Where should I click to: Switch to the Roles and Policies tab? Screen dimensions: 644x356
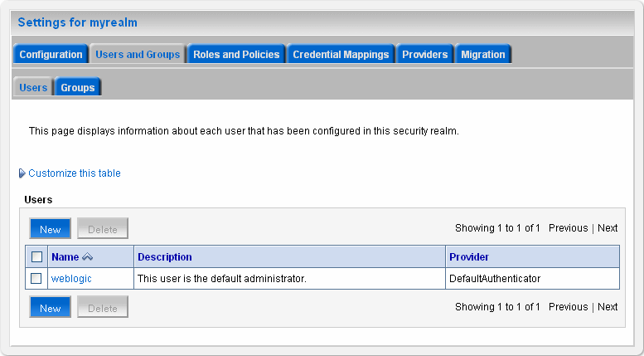pos(236,54)
